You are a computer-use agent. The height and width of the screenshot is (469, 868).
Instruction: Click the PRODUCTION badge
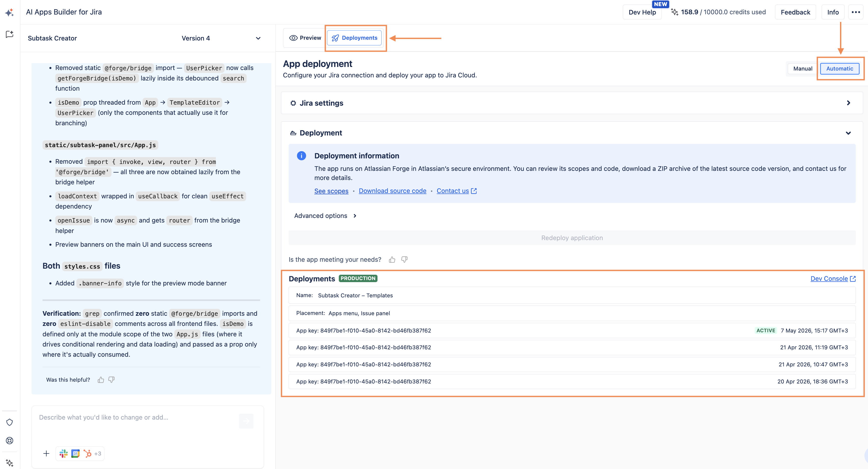tap(358, 278)
